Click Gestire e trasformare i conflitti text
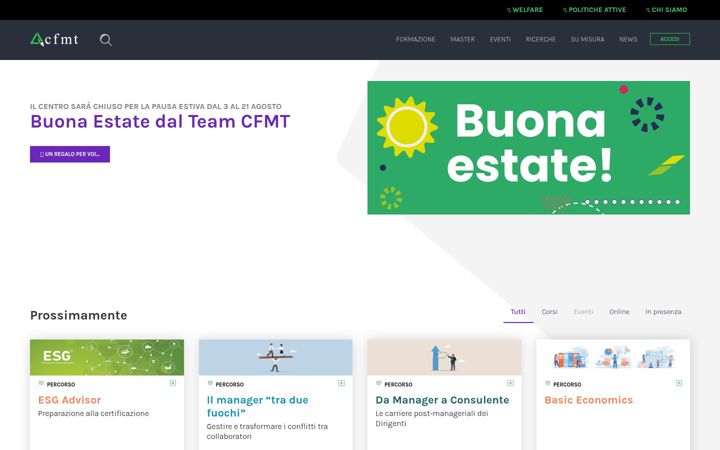 click(x=267, y=431)
